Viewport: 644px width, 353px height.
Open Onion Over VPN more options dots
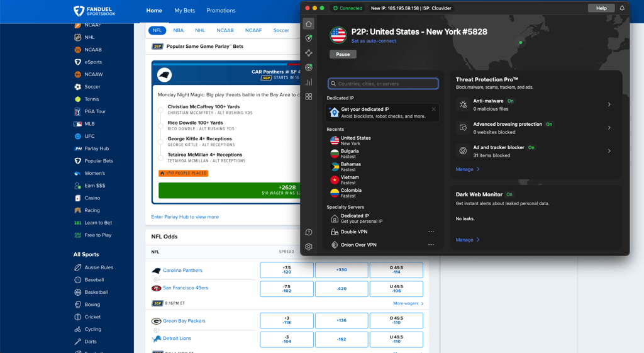pyautogui.click(x=431, y=245)
